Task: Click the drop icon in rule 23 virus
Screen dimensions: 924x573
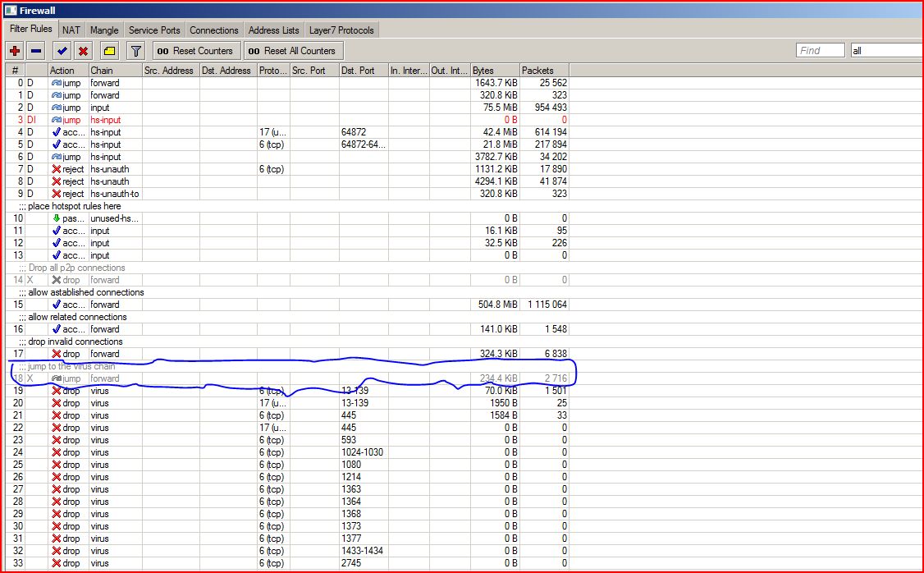Action: (57, 440)
